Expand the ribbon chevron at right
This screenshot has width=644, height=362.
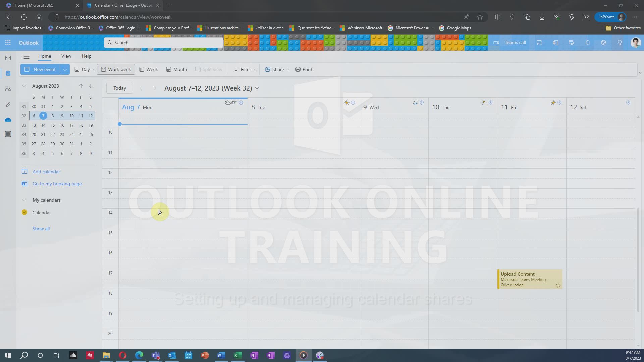640,73
